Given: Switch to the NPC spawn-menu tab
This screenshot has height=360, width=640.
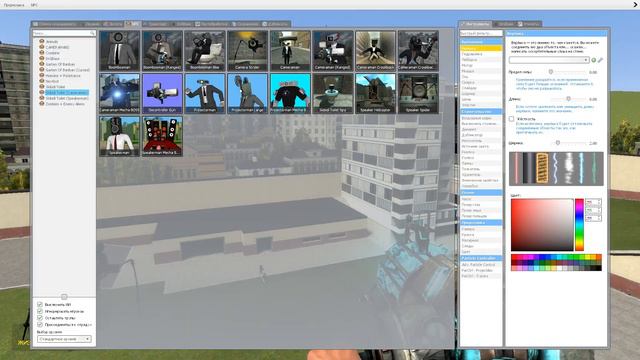Looking at the screenshot, I should click(x=132, y=24).
